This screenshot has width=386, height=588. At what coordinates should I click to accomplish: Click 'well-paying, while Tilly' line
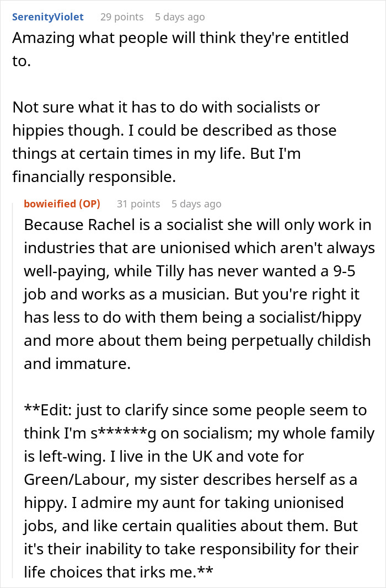point(189,271)
